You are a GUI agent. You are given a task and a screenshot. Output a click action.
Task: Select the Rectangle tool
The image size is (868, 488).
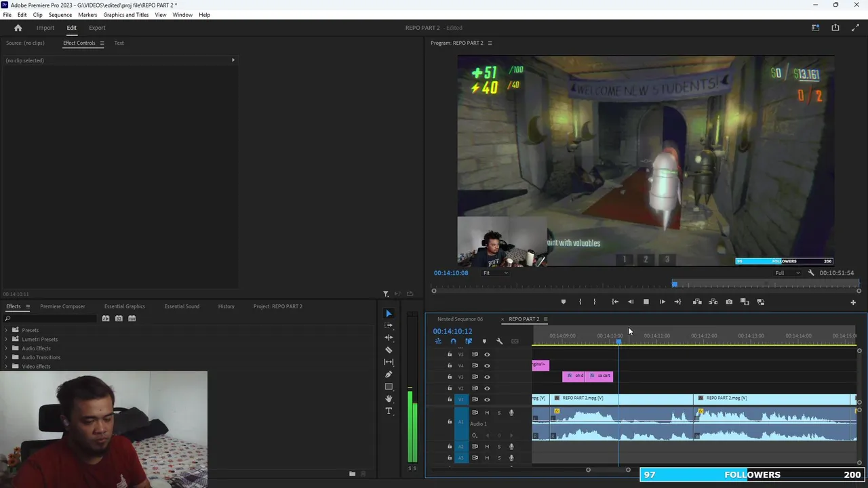[x=389, y=386]
